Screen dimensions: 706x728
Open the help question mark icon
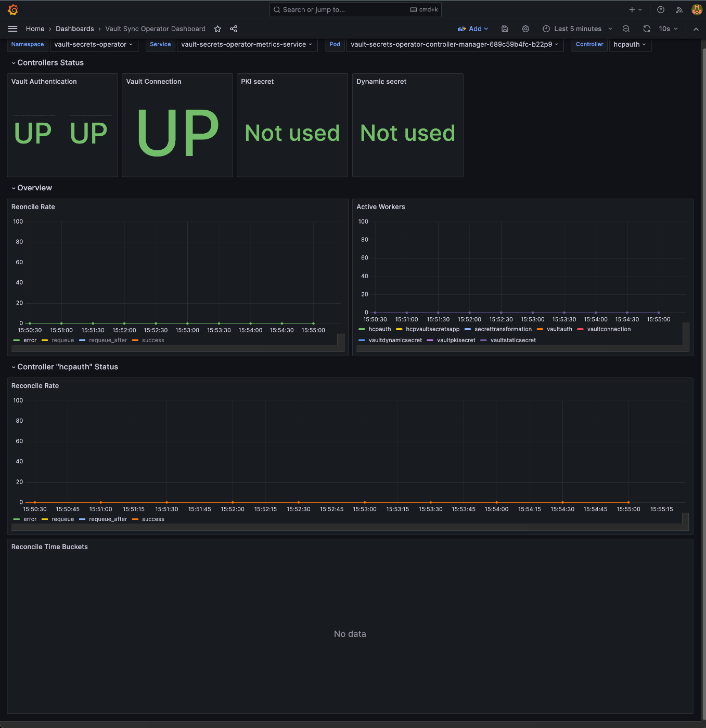tap(661, 9)
